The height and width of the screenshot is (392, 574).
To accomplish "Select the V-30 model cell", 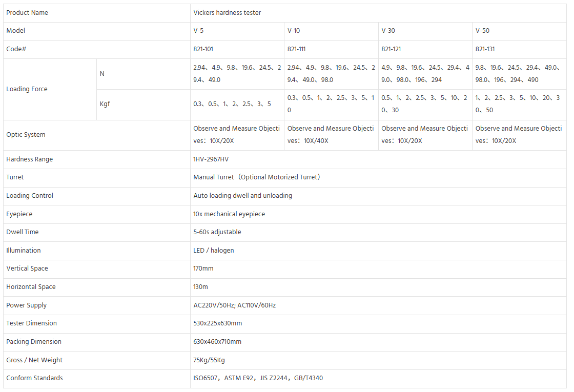I will click(388, 31).
